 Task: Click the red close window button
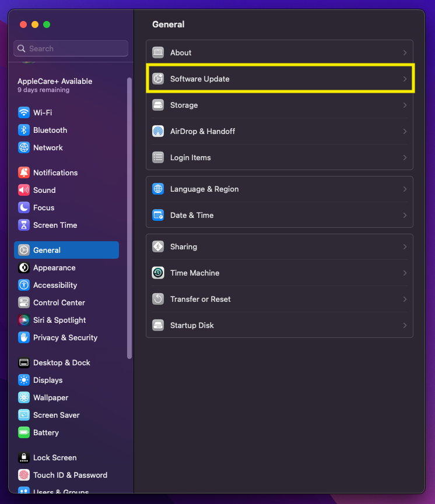(x=23, y=24)
